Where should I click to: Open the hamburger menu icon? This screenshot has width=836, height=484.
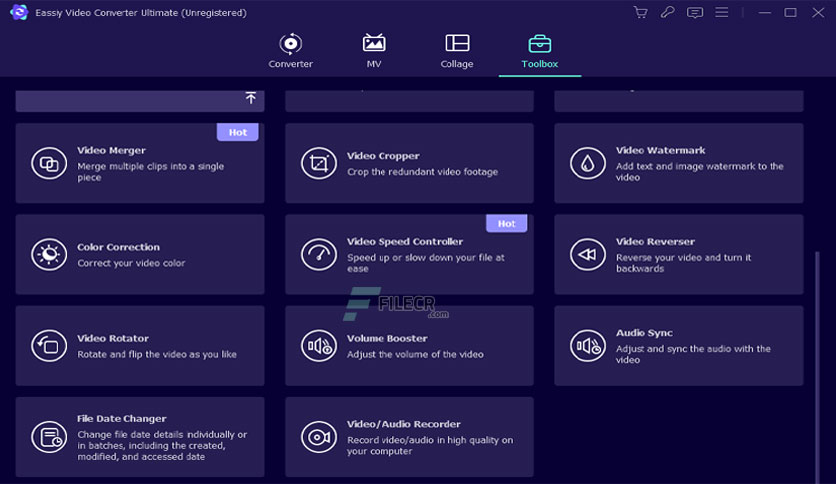coord(721,12)
